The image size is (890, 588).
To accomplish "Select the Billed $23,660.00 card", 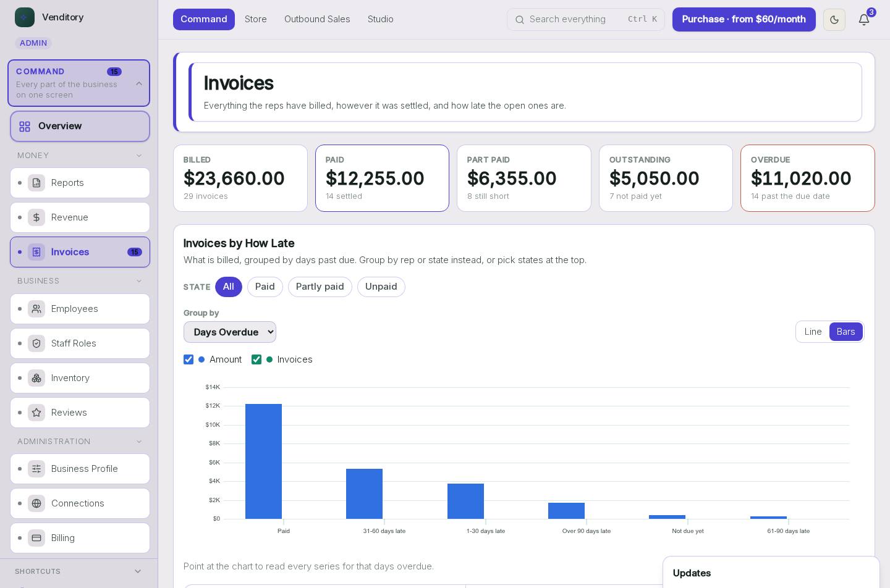I will (x=240, y=178).
